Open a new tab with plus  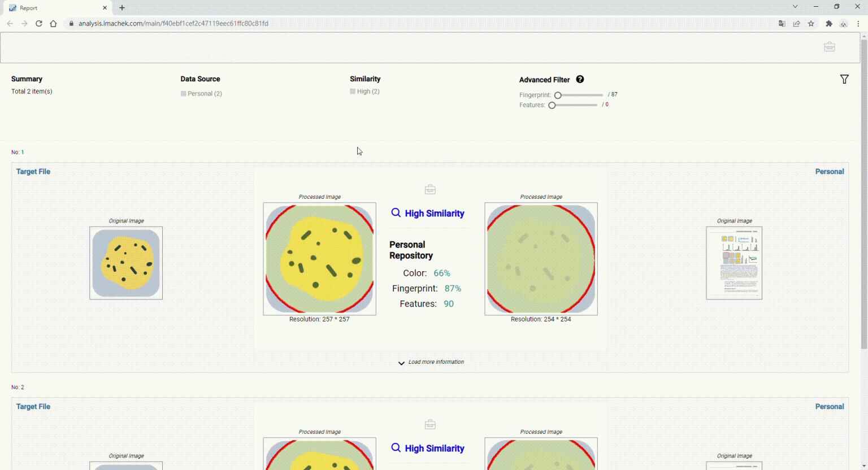click(122, 8)
